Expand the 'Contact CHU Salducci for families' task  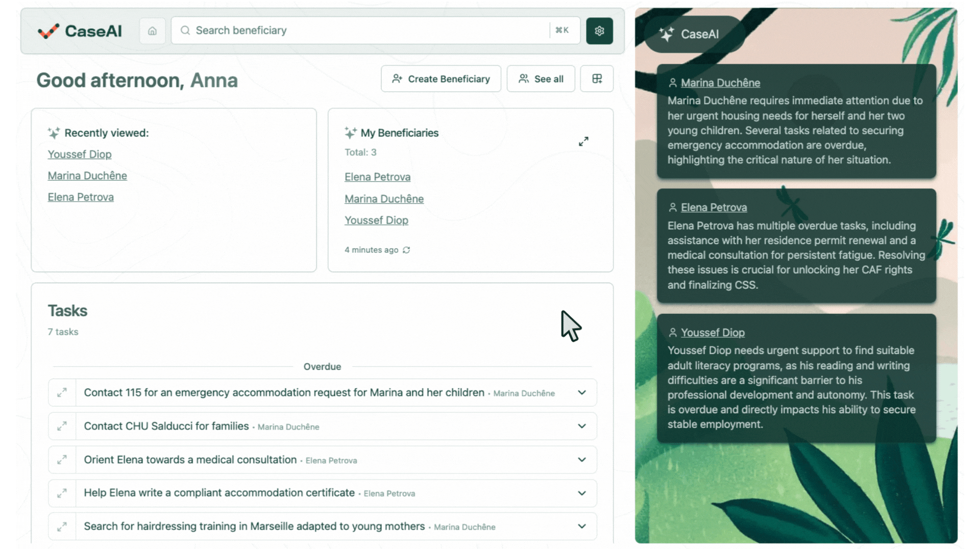581,426
